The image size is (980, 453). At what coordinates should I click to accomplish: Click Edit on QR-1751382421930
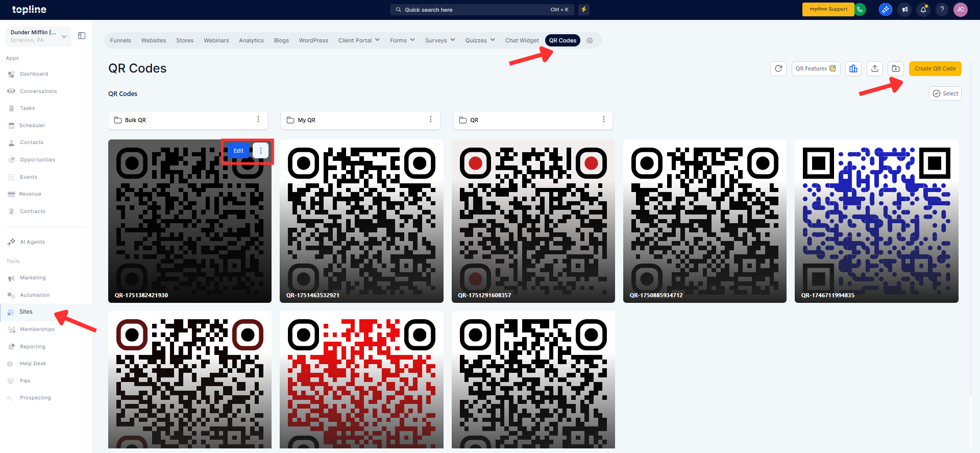click(238, 151)
